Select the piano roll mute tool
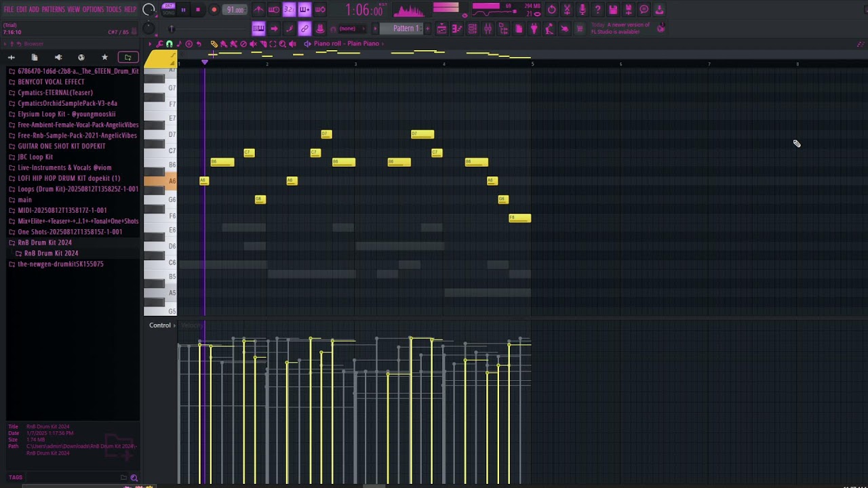 pos(253,44)
